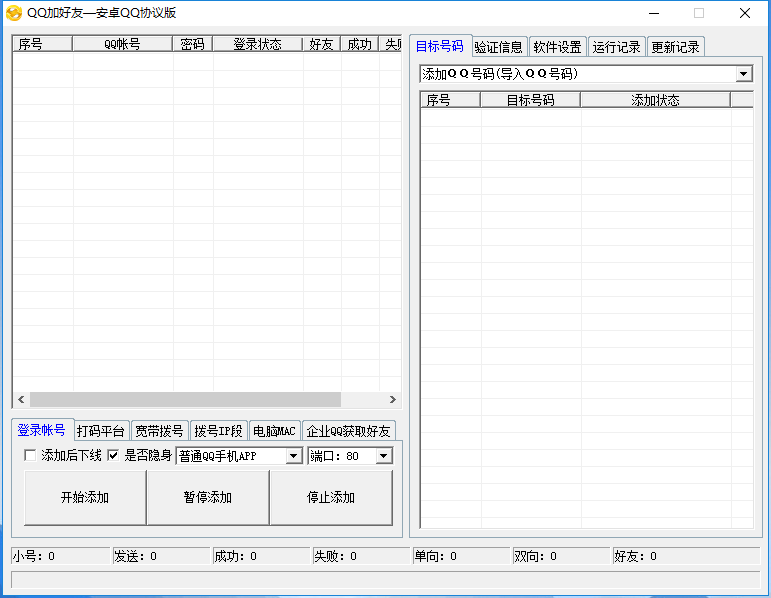Expand the 添加QQ号码(导入QQ号码) combo box
Screen dimensions: 771x598
743,74
